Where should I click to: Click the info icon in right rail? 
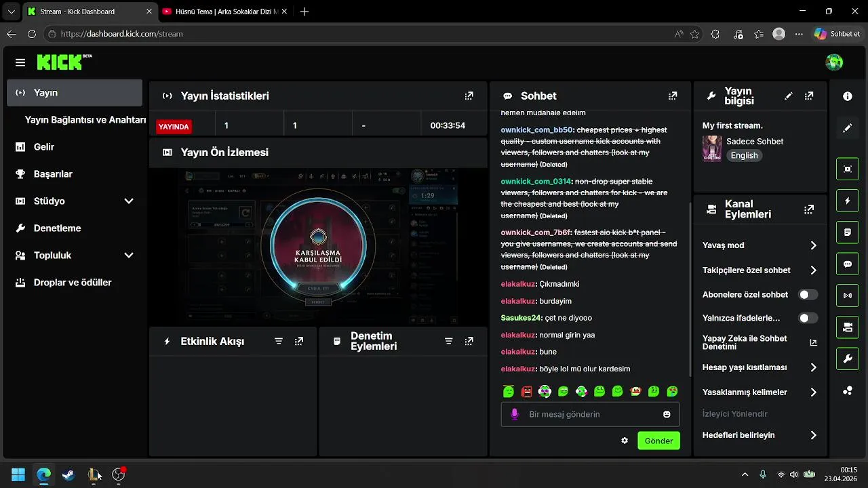click(x=848, y=97)
